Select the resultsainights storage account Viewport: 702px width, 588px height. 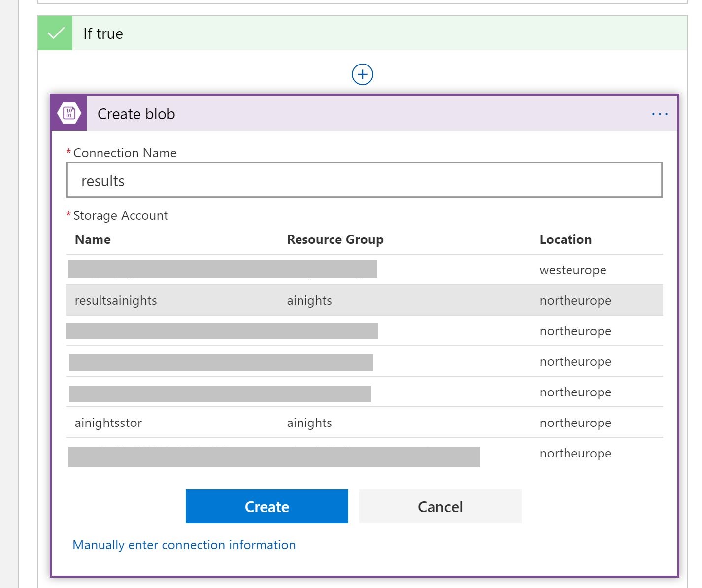116,300
